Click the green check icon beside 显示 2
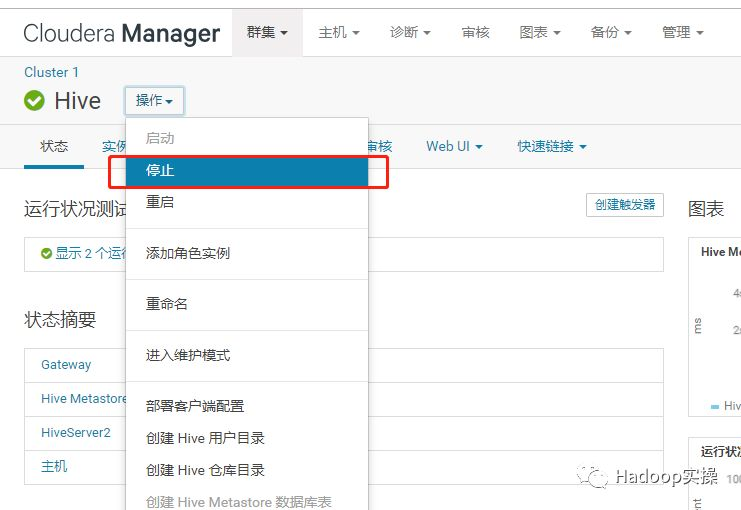The width and height of the screenshot is (741, 510). 46,254
